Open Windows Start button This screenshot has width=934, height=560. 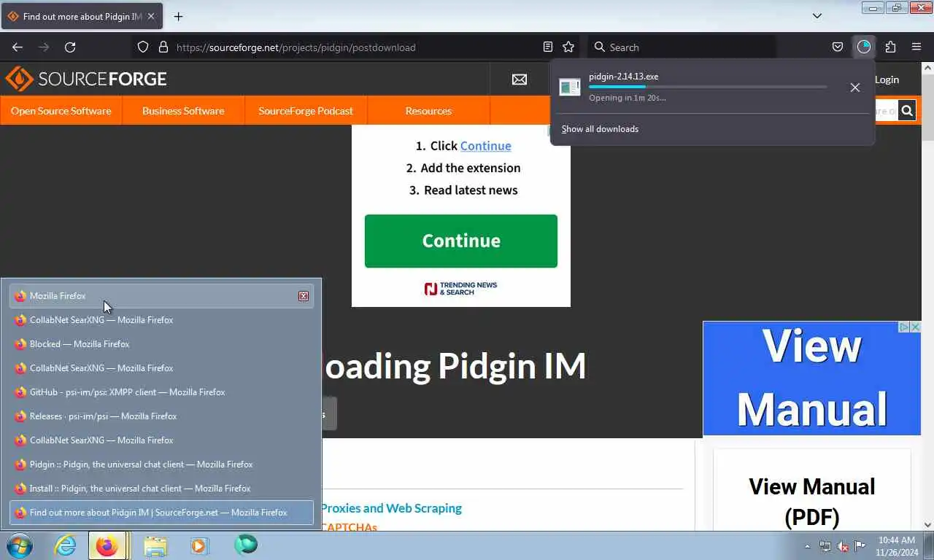20,545
